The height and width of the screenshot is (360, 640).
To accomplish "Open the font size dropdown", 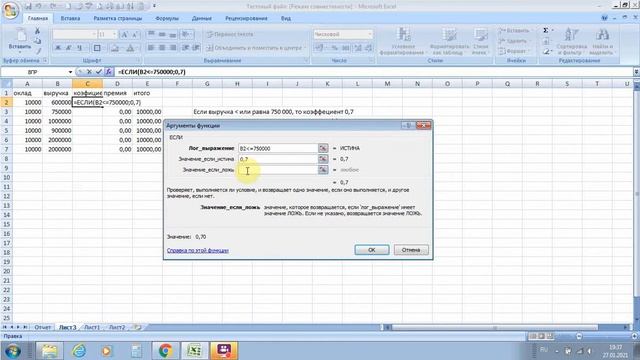I will tap(114, 35).
